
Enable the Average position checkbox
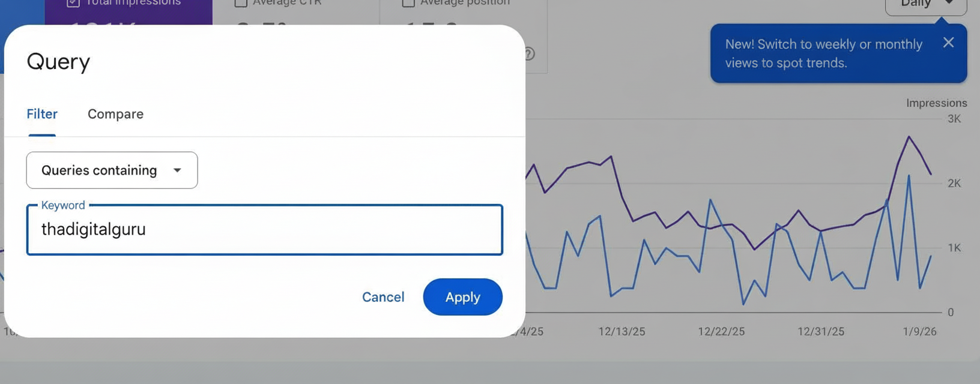pyautogui.click(x=408, y=3)
